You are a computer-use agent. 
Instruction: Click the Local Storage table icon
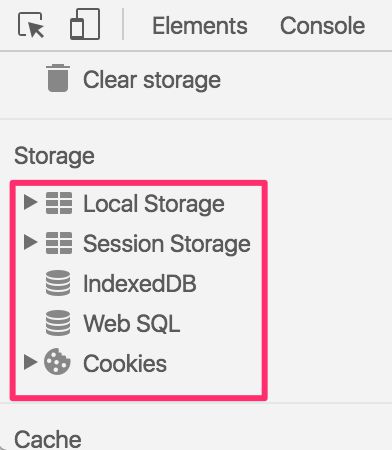pos(59,203)
